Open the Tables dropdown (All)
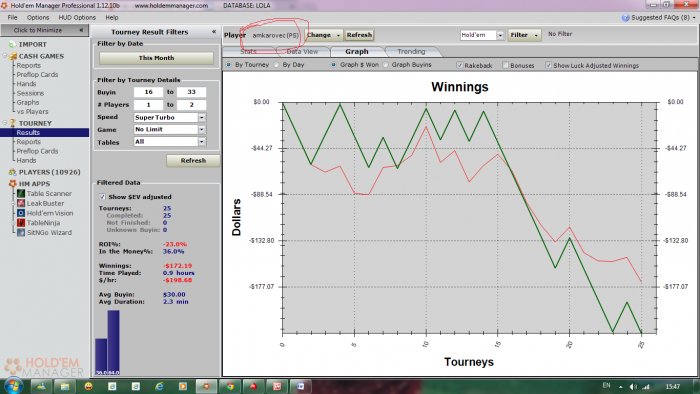Screen dimensions: 700x394 click(x=202, y=141)
